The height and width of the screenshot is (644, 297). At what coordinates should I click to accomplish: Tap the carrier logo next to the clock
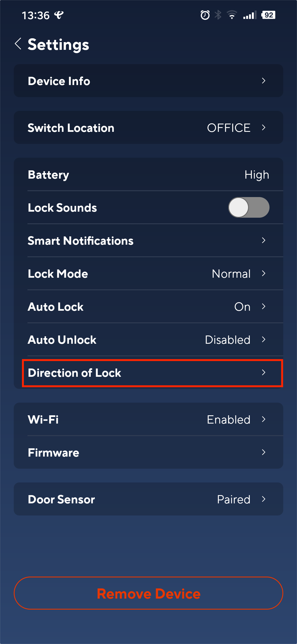point(59,15)
